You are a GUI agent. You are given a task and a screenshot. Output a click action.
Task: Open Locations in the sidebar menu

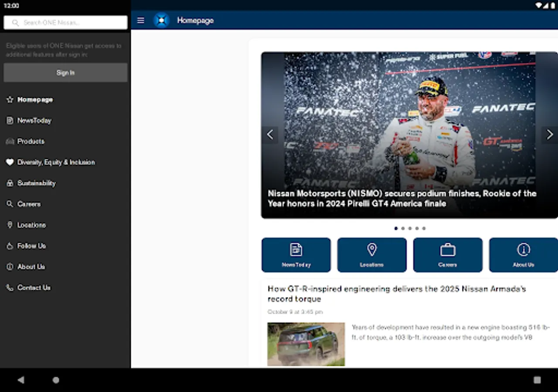pyautogui.click(x=65, y=225)
